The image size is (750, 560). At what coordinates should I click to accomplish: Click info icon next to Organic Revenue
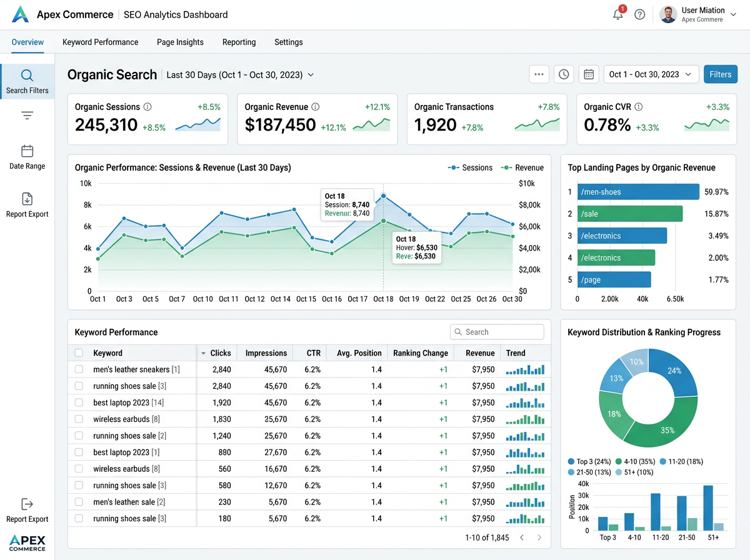(316, 107)
